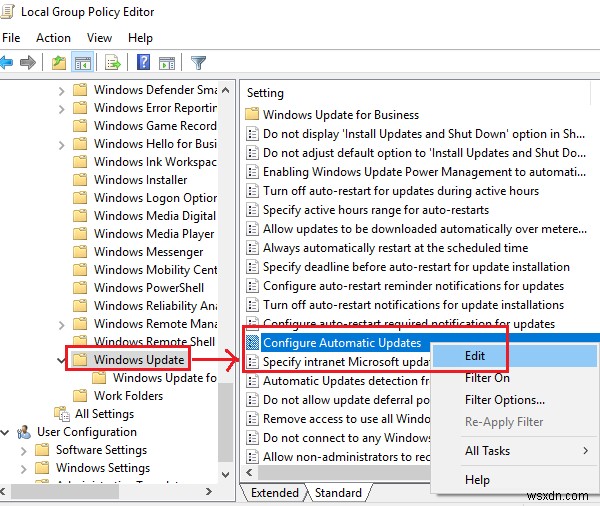Click the Windows Settings folder icon under User Configuration

pyautogui.click(x=42, y=467)
